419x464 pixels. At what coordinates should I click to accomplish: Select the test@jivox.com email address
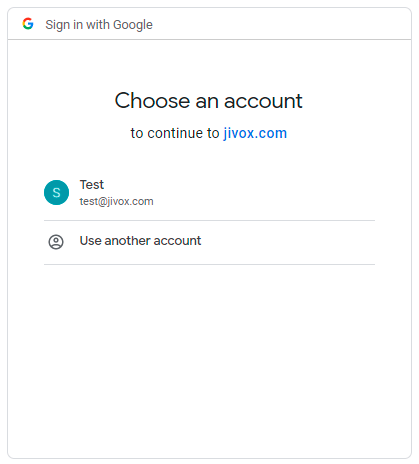[x=116, y=201]
